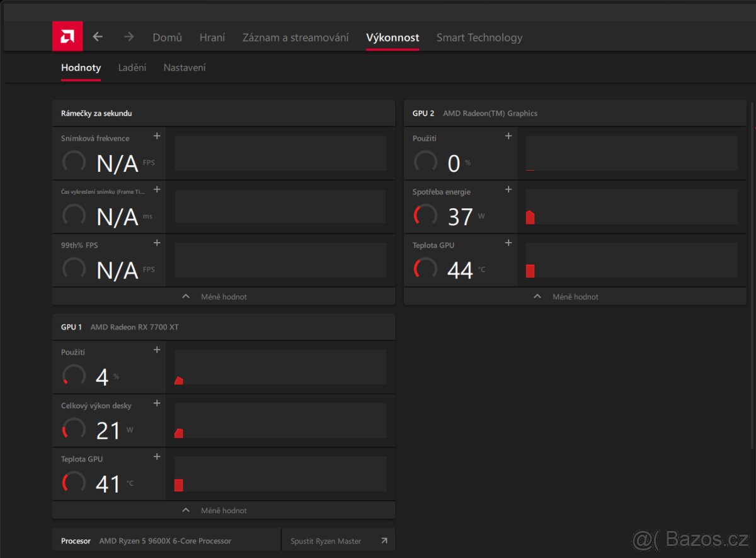
Task: Click plus icon for GPU 2 Teplota GPU
Action: pos(508,243)
